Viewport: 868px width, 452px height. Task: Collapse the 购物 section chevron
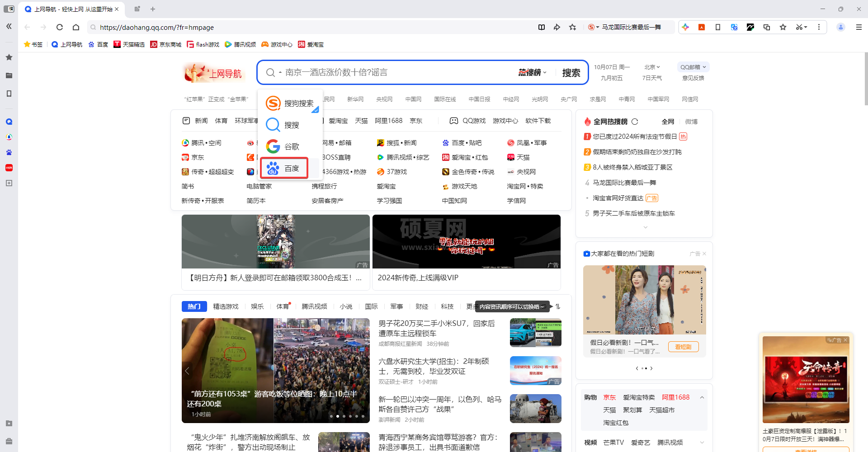(x=702, y=397)
